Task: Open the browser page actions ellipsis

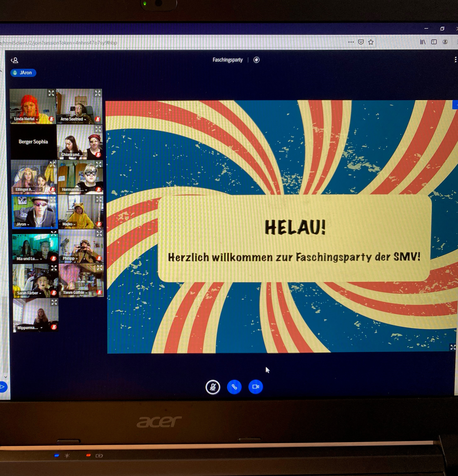Action: pos(351,42)
